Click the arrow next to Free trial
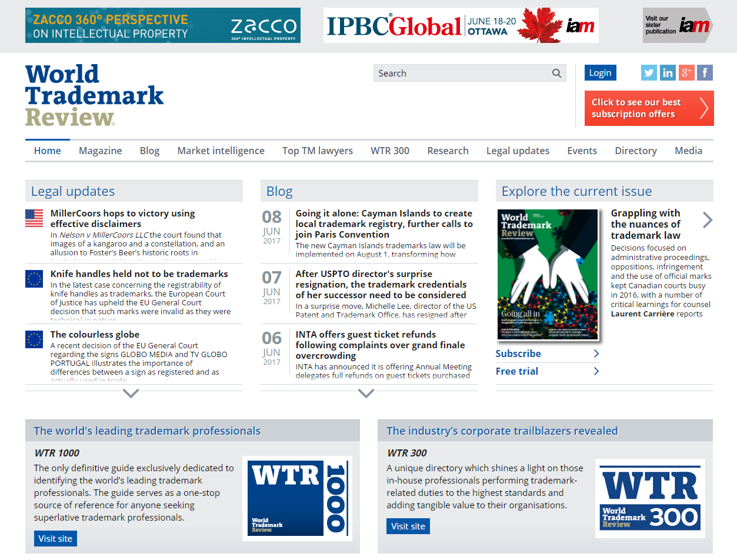The height and width of the screenshot is (560, 737). click(x=596, y=371)
